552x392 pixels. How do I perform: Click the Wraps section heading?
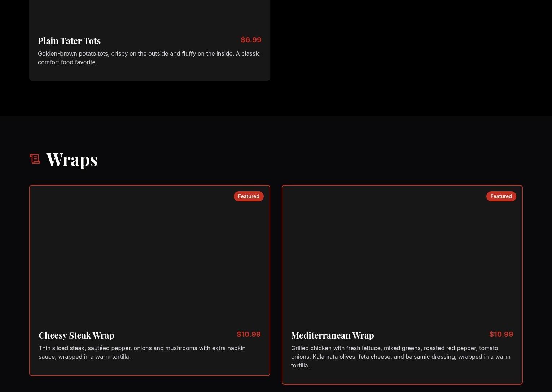point(72,159)
